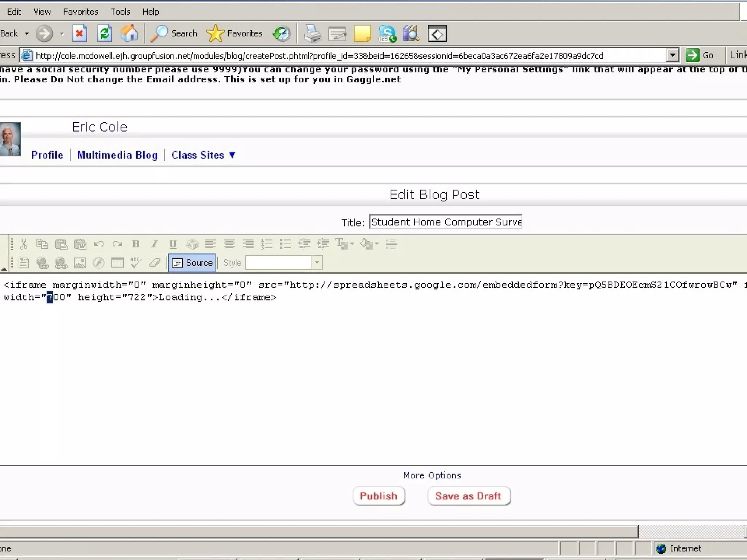Click the browser Refresh icon
Image resolution: width=747 pixels, height=560 pixels.
[105, 34]
